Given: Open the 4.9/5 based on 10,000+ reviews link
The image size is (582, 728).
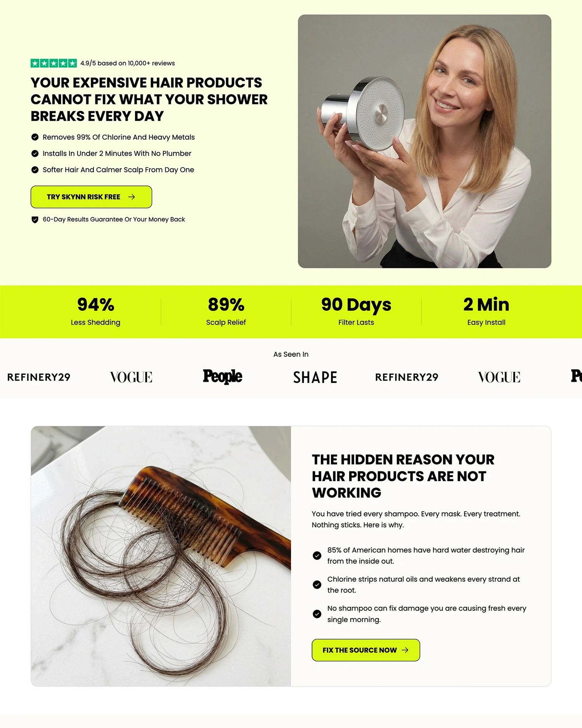Looking at the screenshot, I should [128, 63].
